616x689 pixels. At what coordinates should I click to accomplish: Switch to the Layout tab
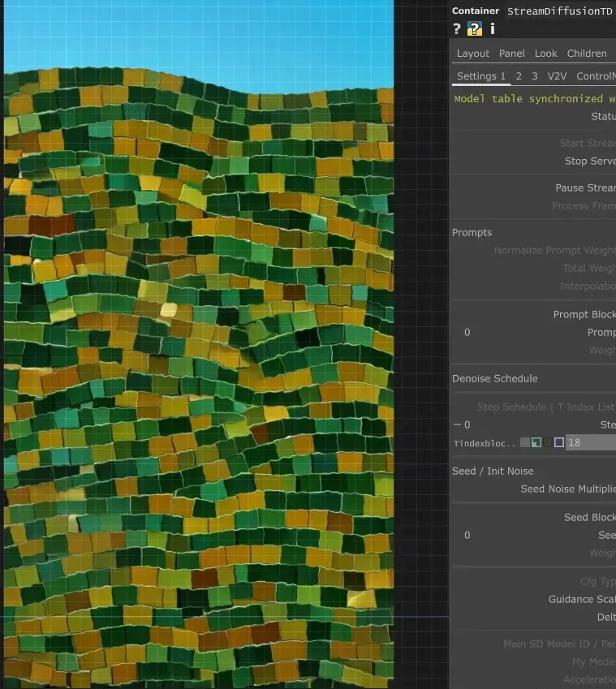pyautogui.click(x=473, y=54)
